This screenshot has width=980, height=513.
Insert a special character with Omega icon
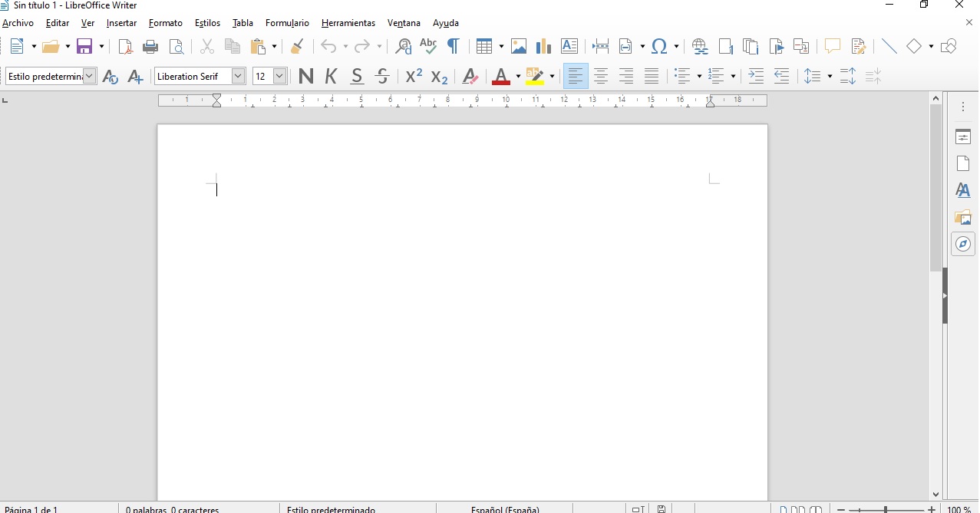(x=658, y=47)
